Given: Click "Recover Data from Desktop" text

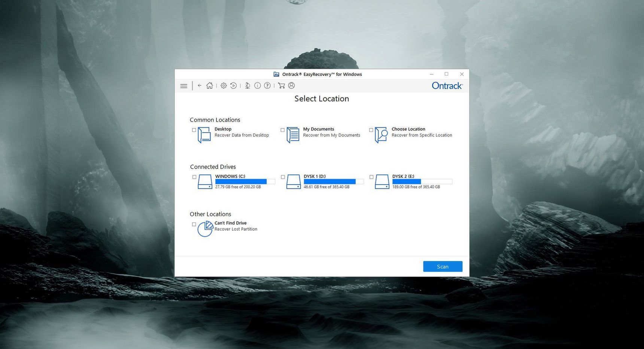Looking at the screenshot, I should (x=241, y=135).
